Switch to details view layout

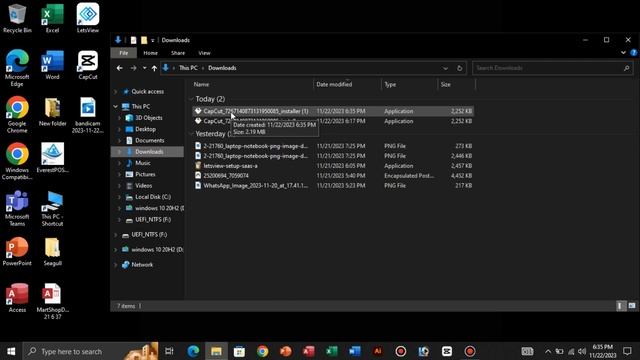pyautogui.click(x=620, y=306)
